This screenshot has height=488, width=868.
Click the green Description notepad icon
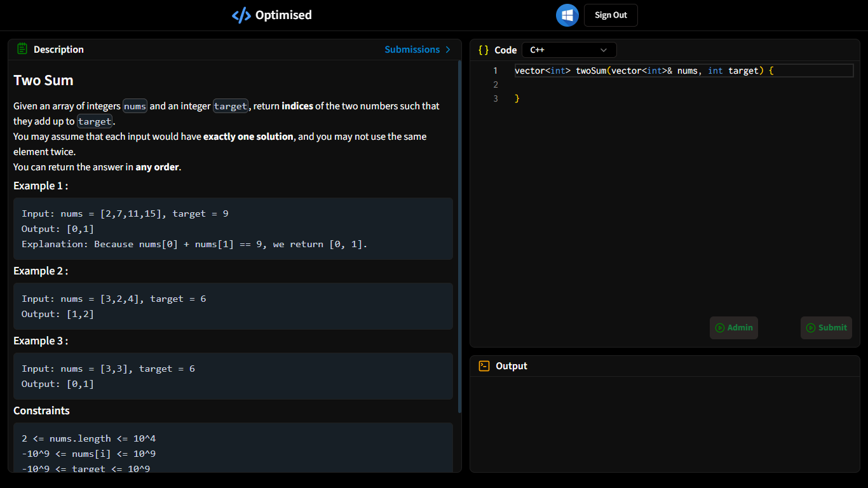(x=22, y=49)
